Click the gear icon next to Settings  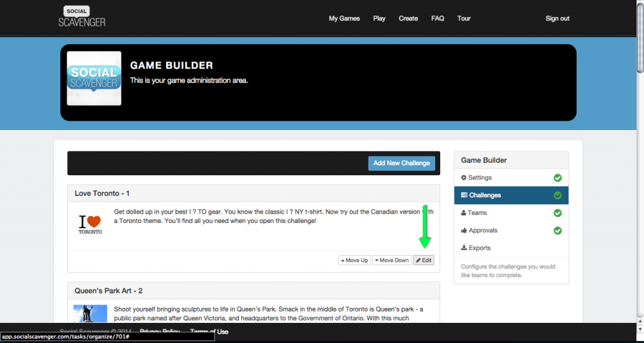[x=464, y=178]
